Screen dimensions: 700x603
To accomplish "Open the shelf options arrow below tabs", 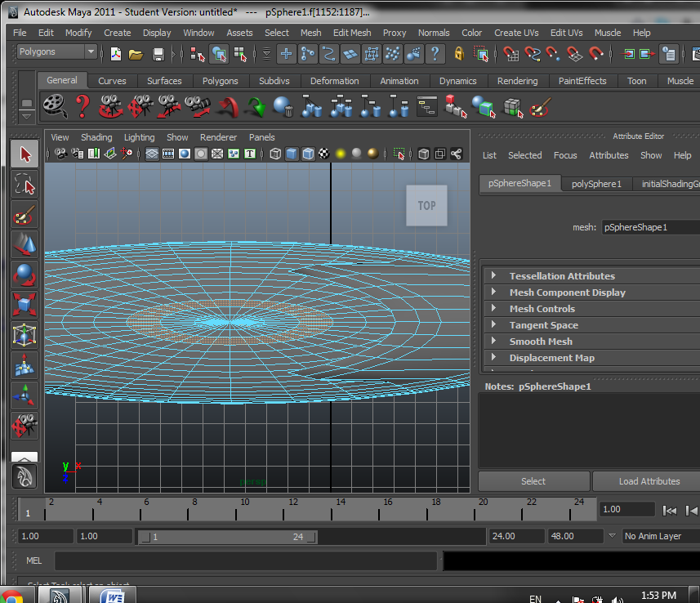I will (x=27, y=117).
